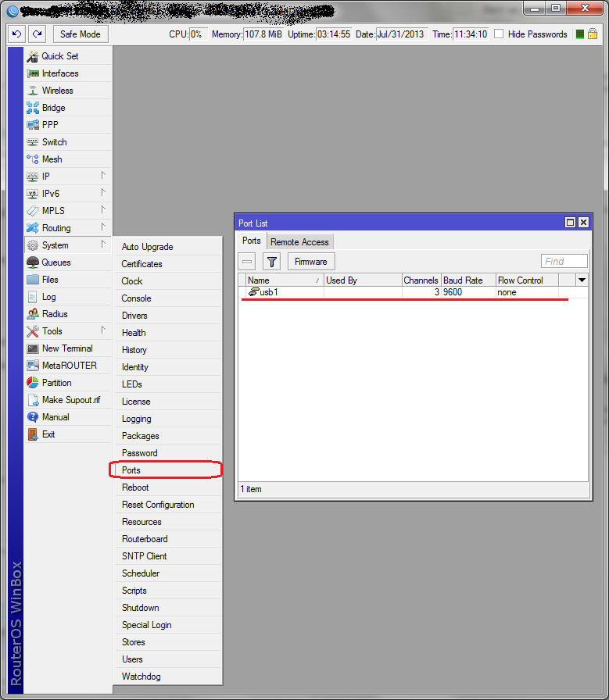The width and height of the screenshot is (609, 700).
Task: Click the Undo arrow icon in toolbar
Action: click(x=17, y=34)
